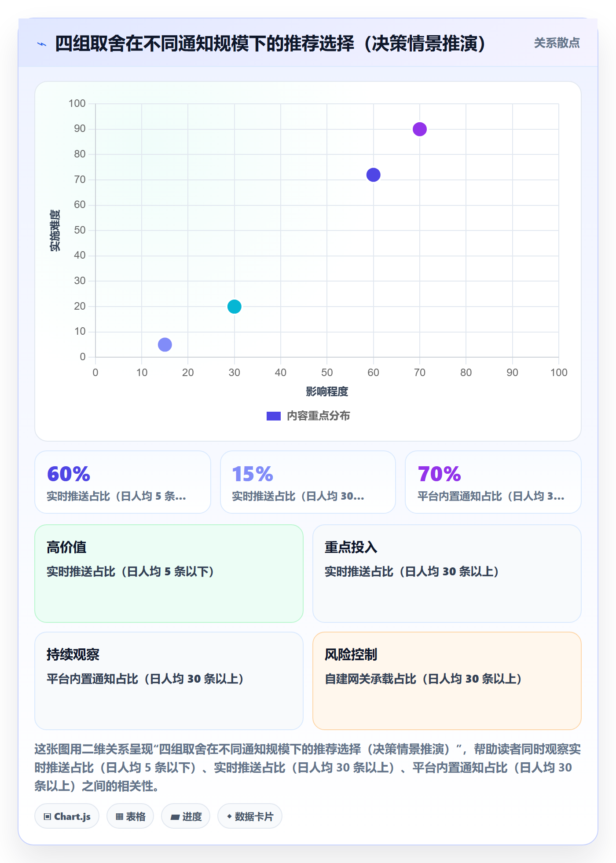Click the 进度 chip bar icon
616x863 pixels.
coord(175,817)
